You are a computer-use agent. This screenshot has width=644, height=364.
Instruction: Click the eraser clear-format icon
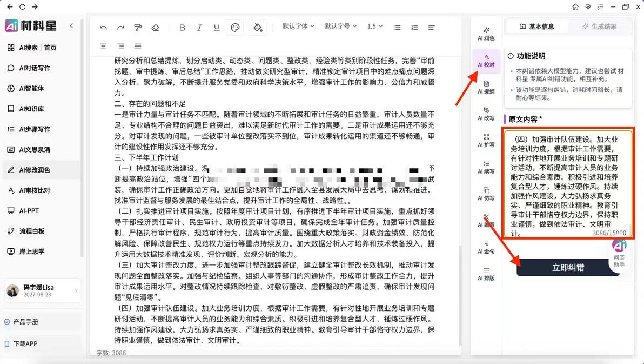coord(155,28)
